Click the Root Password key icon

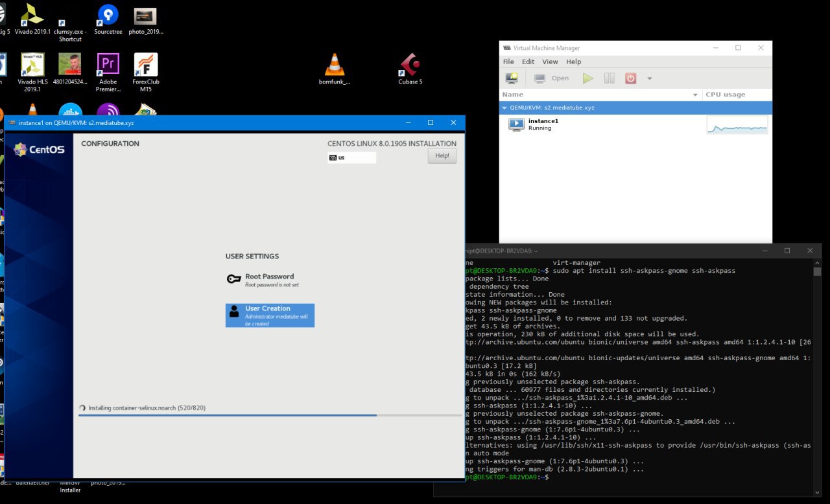(x=234, y=279)
